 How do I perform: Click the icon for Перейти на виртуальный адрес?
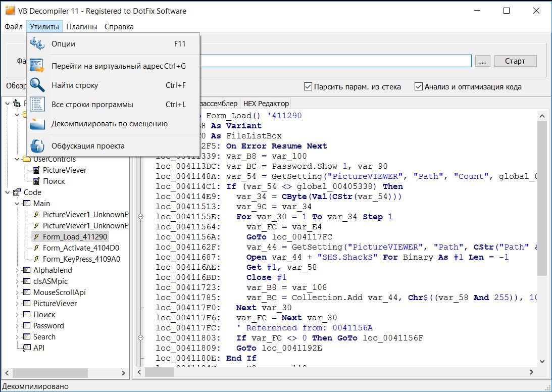(37, 66)
